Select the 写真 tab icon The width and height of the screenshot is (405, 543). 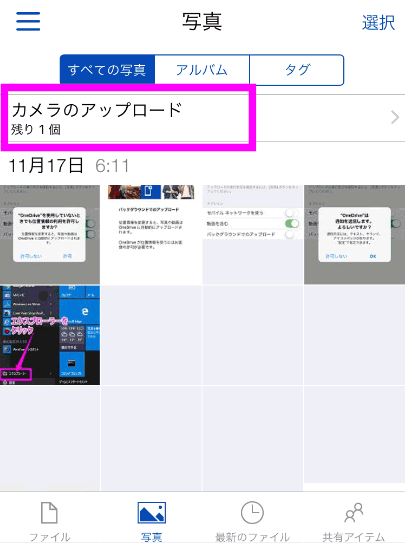152,513
